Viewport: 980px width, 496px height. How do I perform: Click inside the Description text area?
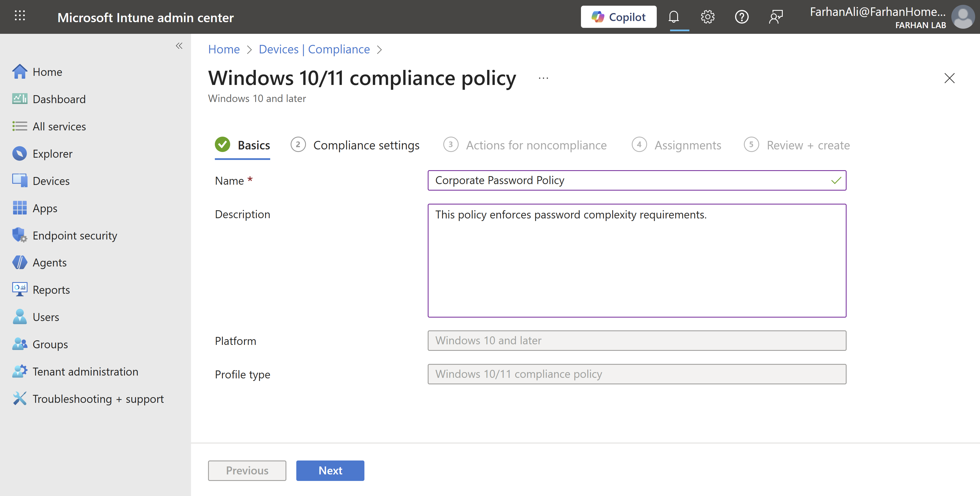(x=637, y=260)
